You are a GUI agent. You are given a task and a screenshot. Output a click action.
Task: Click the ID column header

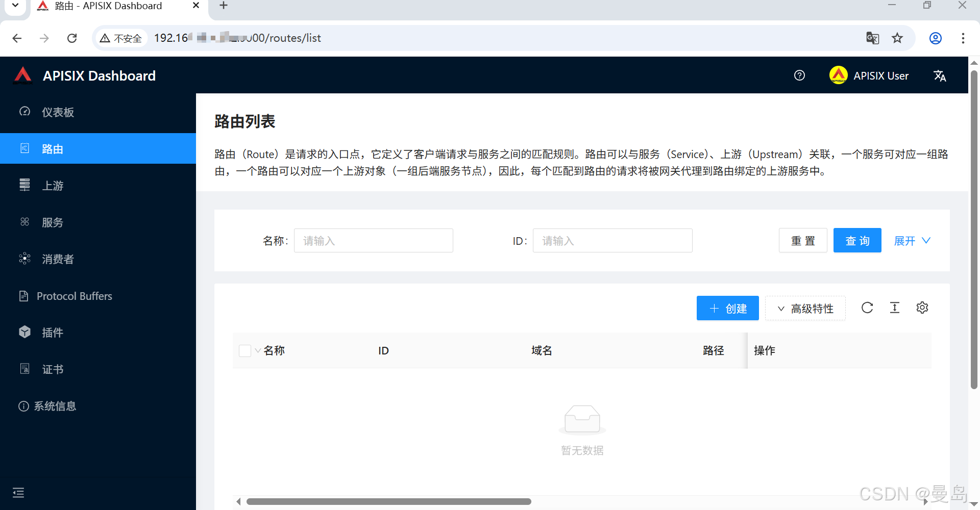coord(383,351)
